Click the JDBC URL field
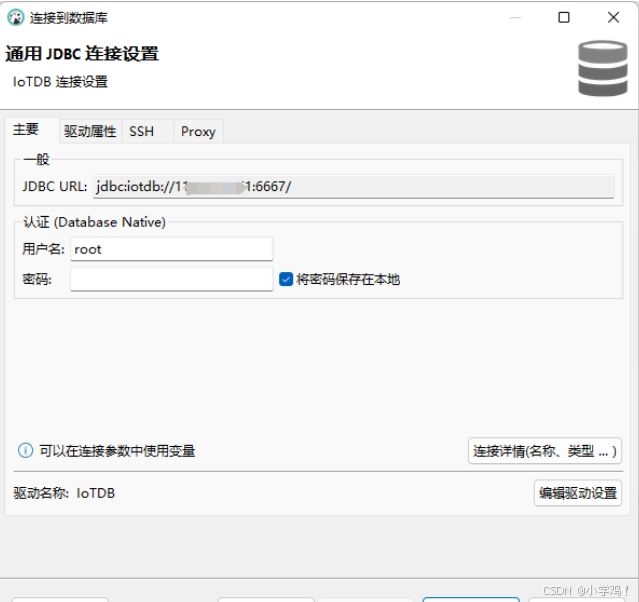The image size is (639, 602). pyautogui.click(x=353, y=187)
